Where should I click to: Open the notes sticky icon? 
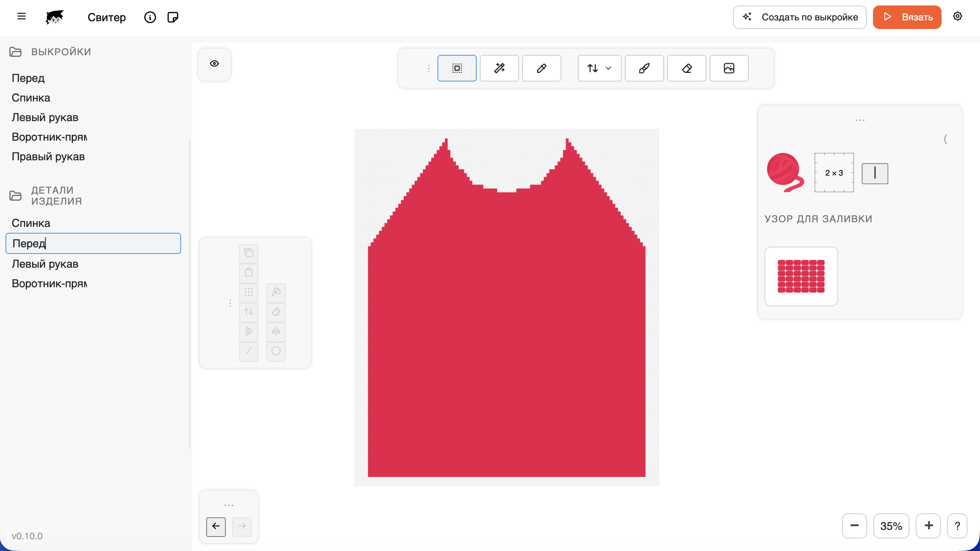(172, 17)
